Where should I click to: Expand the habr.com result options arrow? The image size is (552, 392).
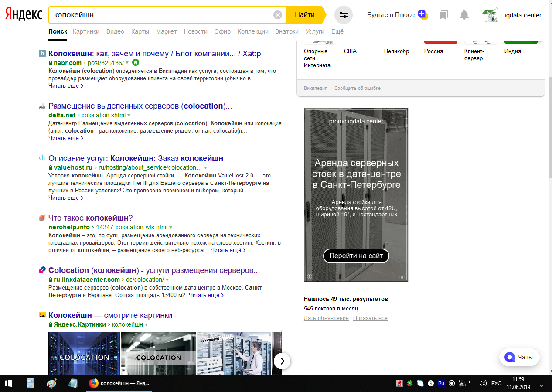(127, 63)
